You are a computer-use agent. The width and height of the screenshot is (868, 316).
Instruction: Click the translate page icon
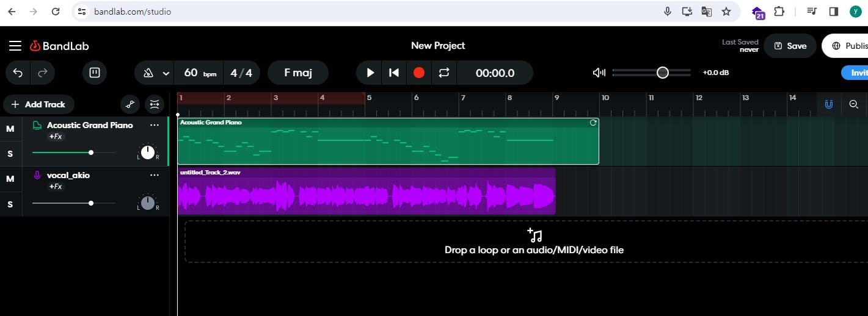point(706,12)
